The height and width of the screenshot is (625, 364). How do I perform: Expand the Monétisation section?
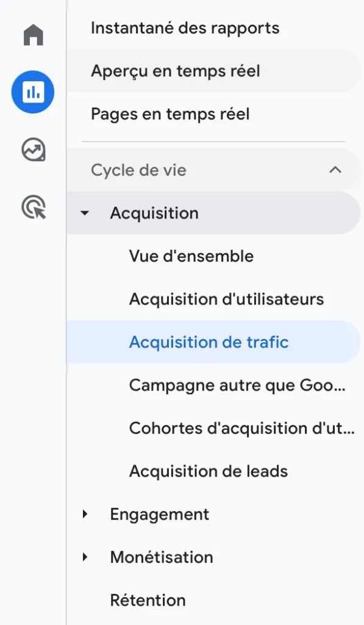point(84,557)
